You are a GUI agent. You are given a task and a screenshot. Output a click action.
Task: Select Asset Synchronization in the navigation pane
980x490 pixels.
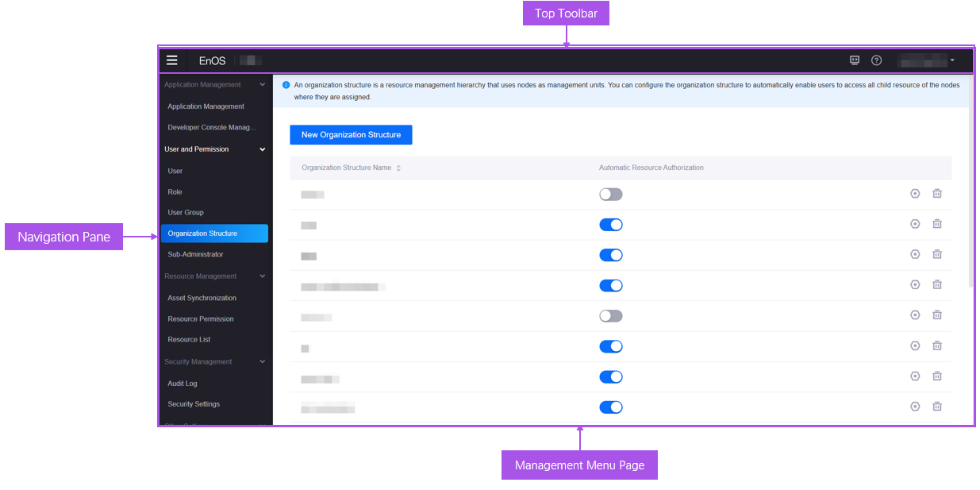pyautogui.click(x=202, y=298)
